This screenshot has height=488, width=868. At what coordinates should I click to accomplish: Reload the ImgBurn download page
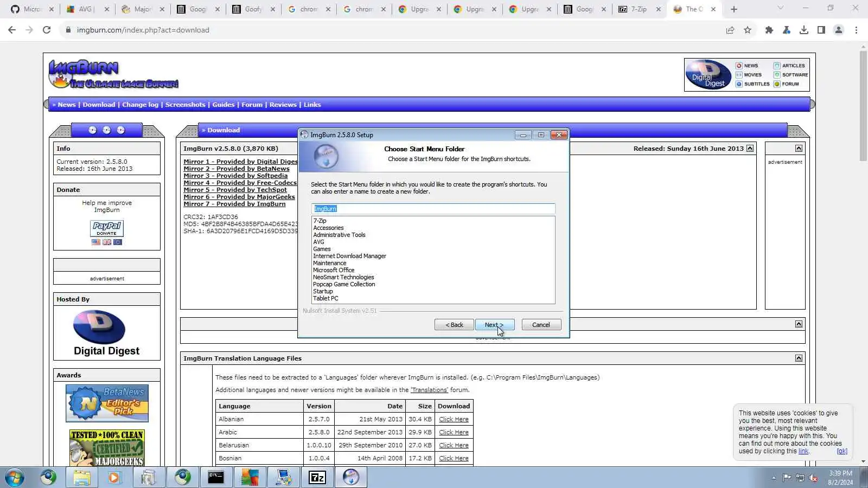tap(47, 30)
